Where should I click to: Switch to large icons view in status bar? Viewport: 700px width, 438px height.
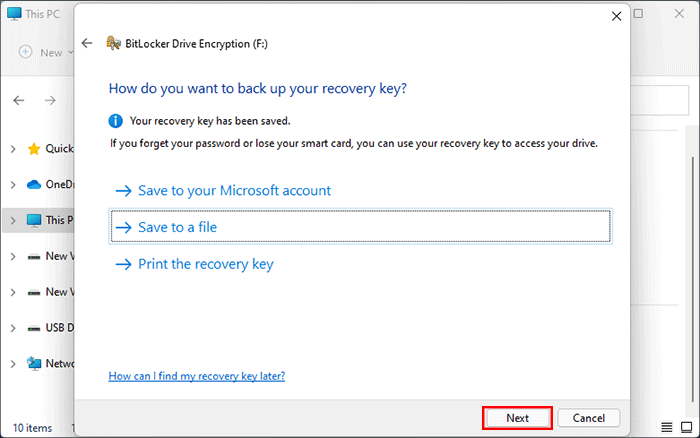[x=688, y=429]
